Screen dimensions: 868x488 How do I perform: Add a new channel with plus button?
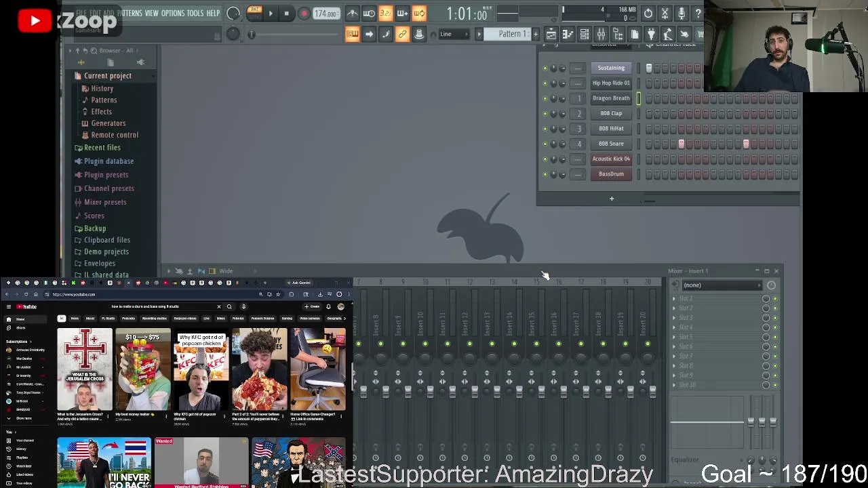point(611,199)
